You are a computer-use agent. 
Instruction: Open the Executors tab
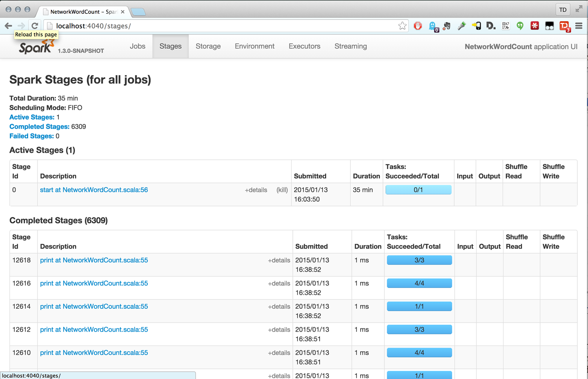(305, 46)
